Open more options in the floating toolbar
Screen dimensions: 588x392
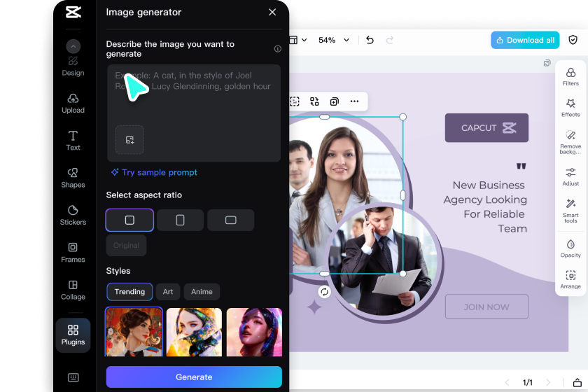[354, 101]
